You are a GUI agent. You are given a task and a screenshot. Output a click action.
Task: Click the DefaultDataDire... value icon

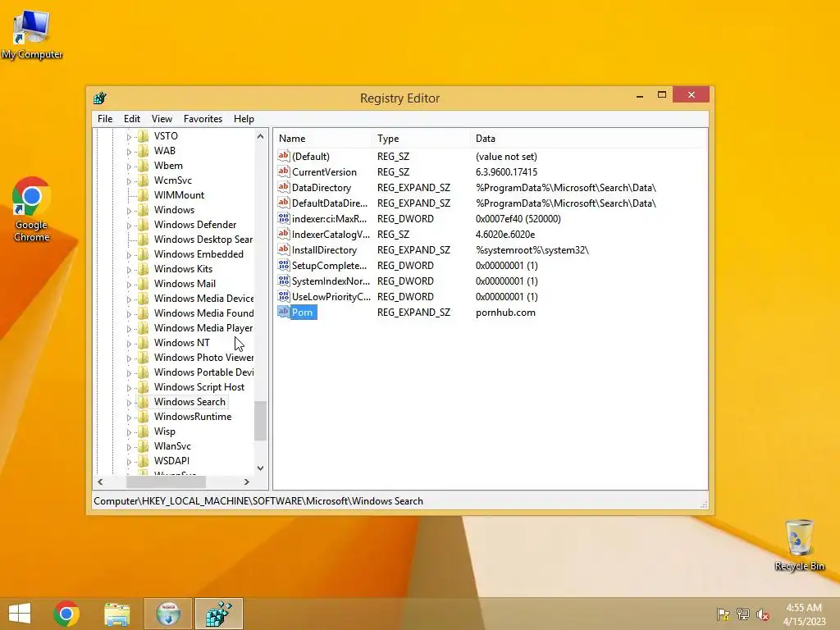283,203
